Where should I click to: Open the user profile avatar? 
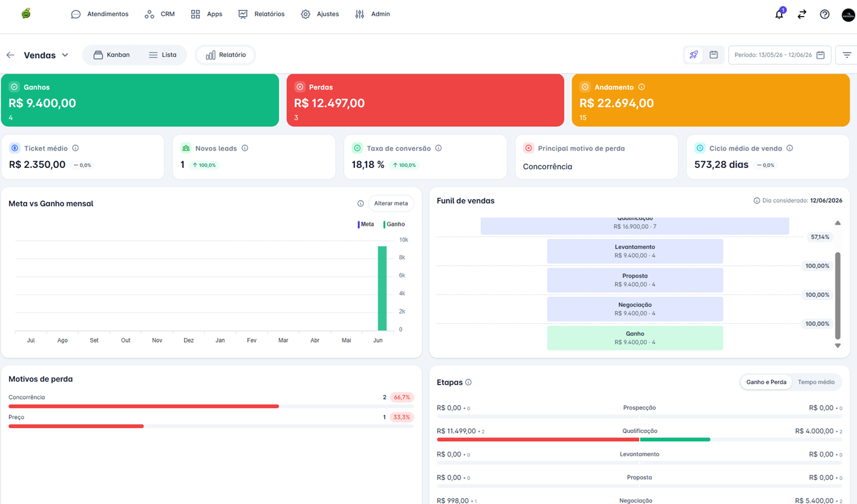pyautogui.click(x=848, y=15)
